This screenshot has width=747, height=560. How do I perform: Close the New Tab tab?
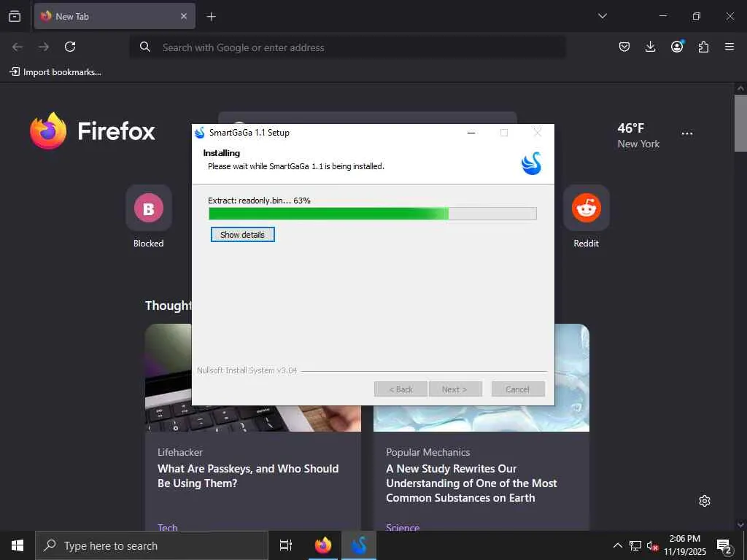pos(184,16)
